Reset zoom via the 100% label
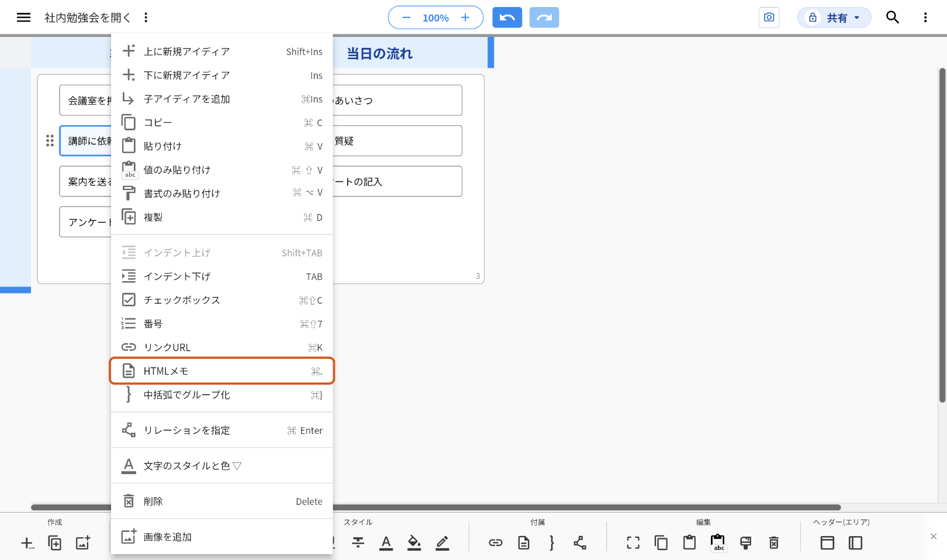 pos(436,18)
